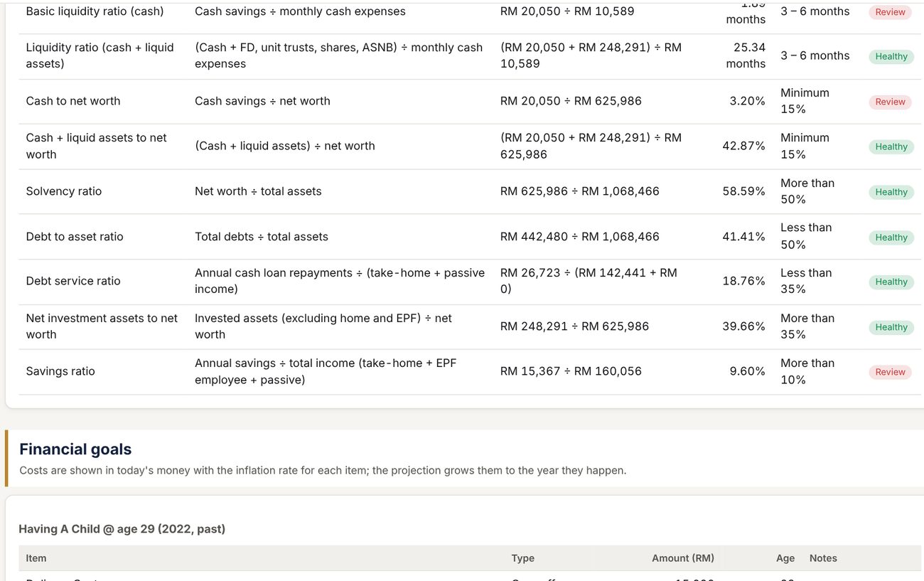
Task: Click the "Amount (RM)" column header
Action: pos(683,558)
